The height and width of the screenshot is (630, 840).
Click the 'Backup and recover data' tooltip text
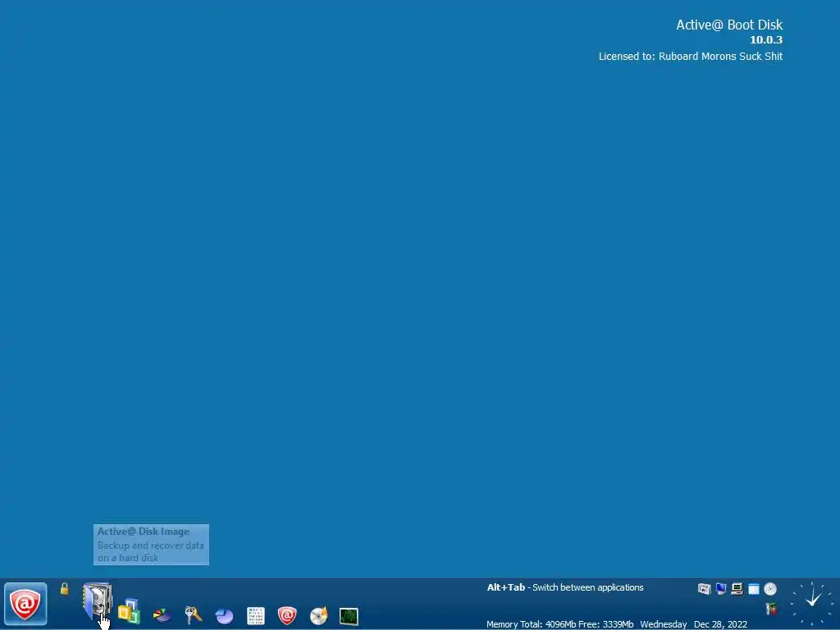pos(151,546)
